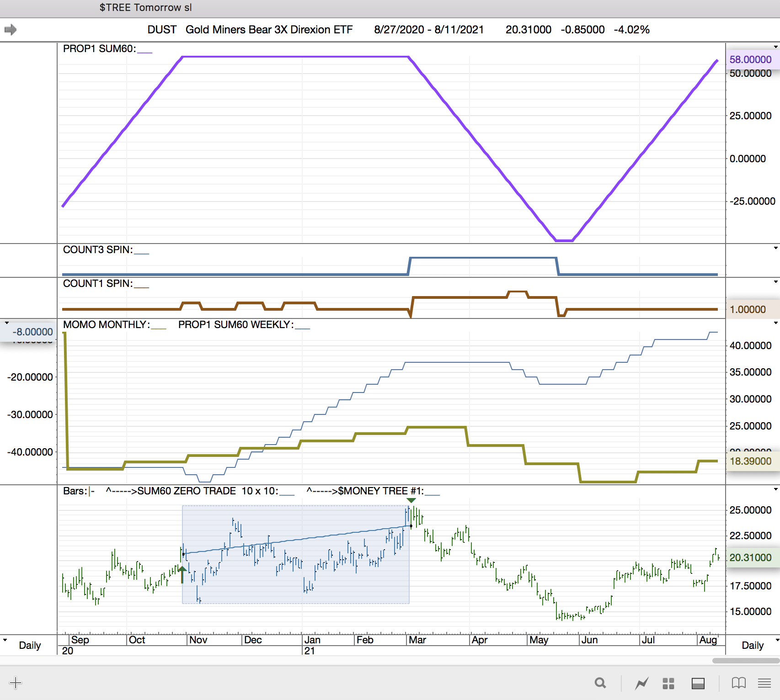Click the gray arrow icon beside DUST
The image size is (780, 700).
11,30
